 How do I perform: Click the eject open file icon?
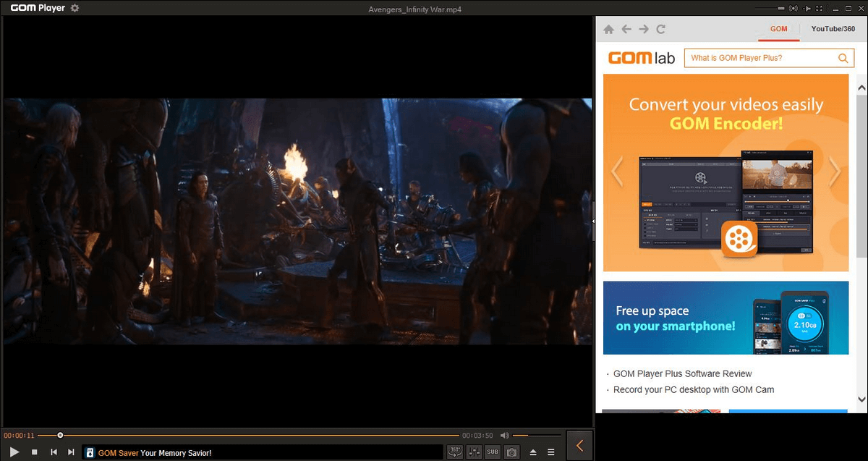click(x=533, y=452)
